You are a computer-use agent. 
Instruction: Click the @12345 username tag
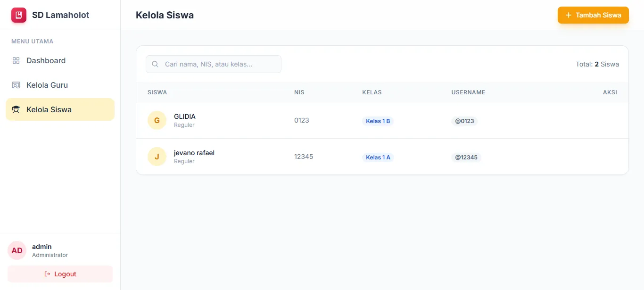(x=466, y=157)
